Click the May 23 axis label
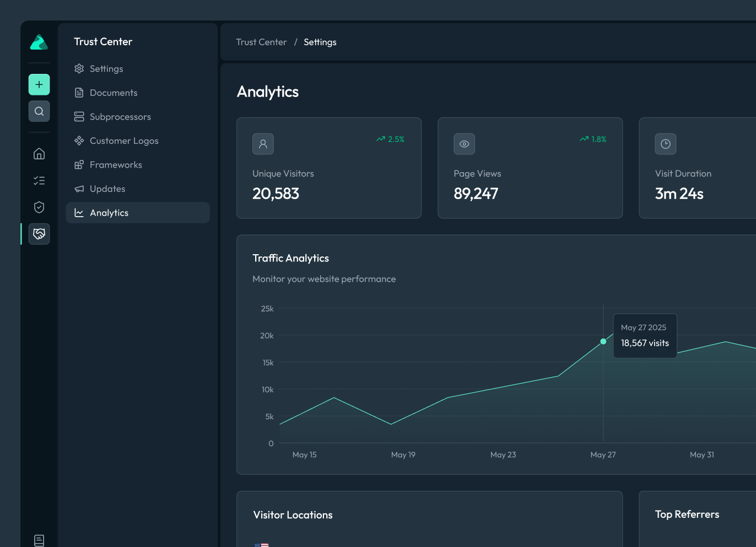The image size is (756, 547). coord(503,455)
